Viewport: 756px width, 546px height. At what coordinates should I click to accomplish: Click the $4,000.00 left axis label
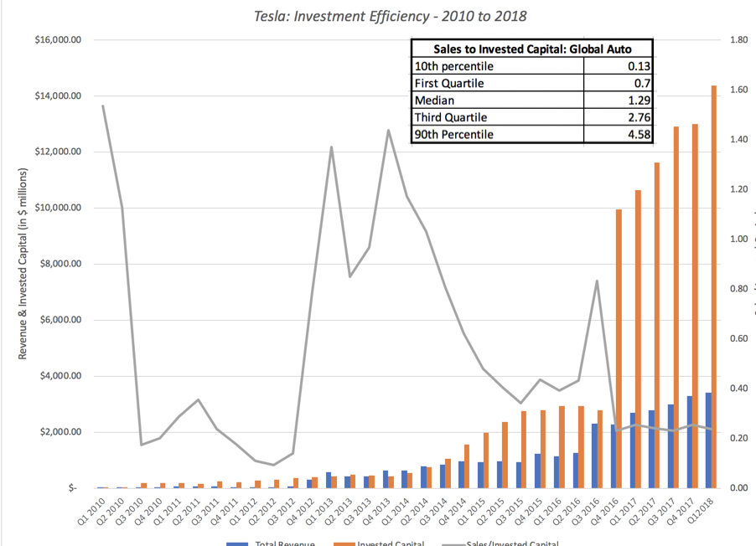tap(60, 376)
